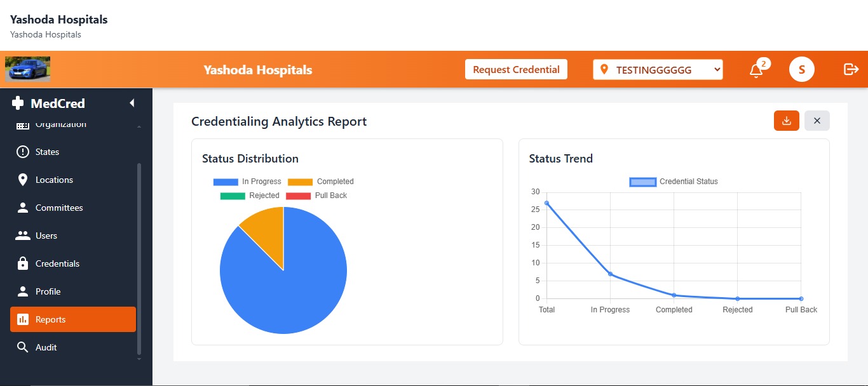Click the Reports chart icon

click(23, 319)
